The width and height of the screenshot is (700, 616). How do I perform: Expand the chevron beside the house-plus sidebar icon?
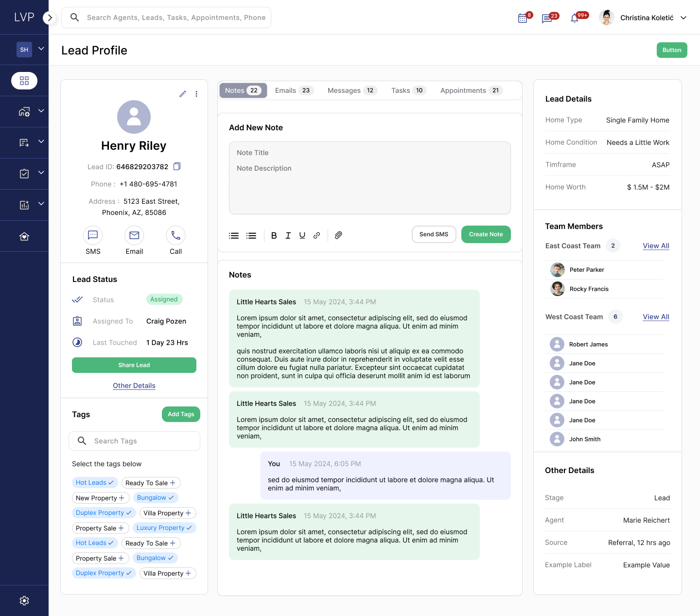(41, 111)
